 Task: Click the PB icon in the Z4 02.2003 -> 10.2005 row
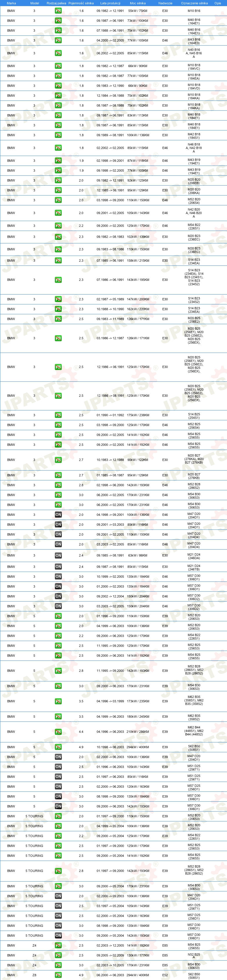pyautogui.click(x=58, y=965)
